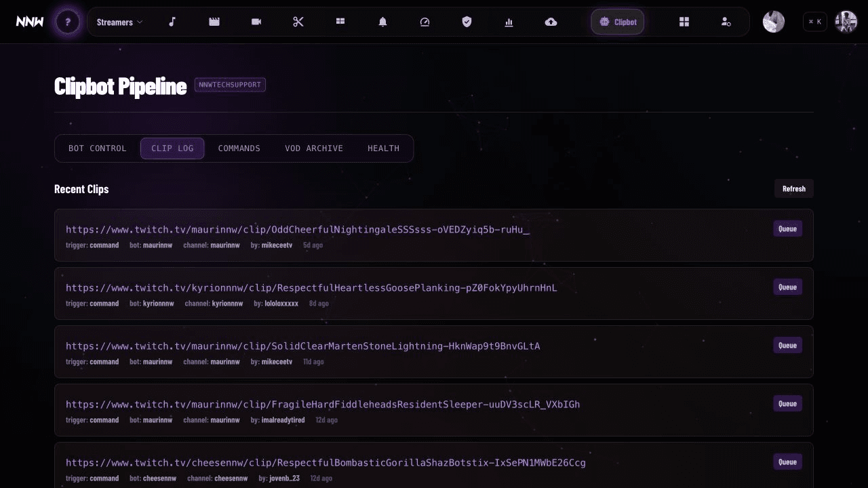Open the user settings icon
Viewport: 868px width, 488px height.
coord(726,22)
